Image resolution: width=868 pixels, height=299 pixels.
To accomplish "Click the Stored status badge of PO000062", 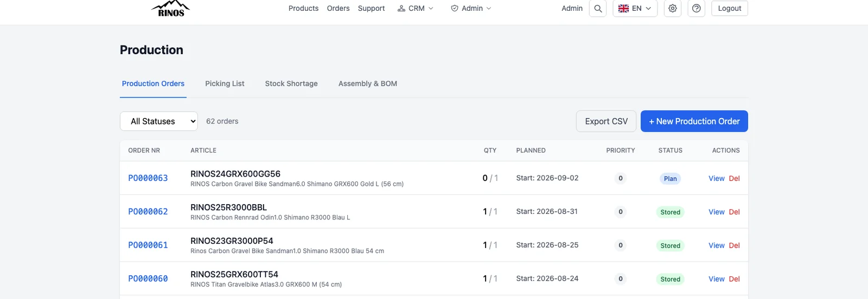I will click(671, 212).
